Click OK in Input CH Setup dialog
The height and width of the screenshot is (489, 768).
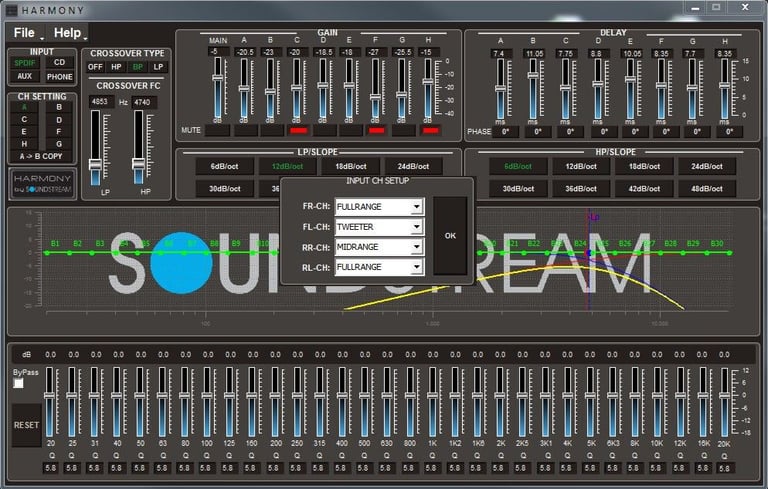450,236
